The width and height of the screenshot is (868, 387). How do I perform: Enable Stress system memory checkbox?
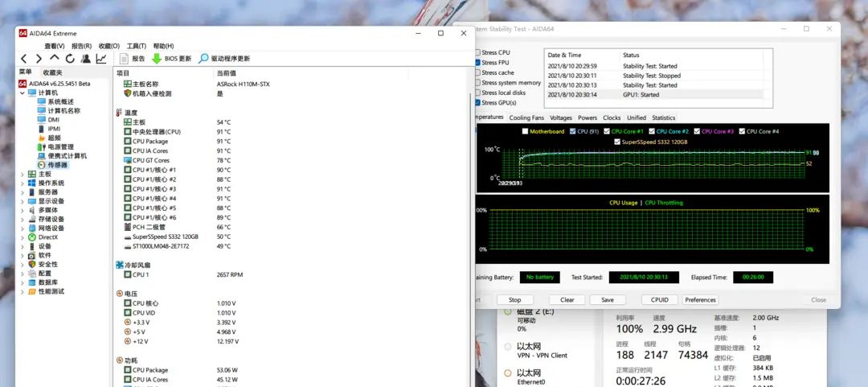coord(477,83)
